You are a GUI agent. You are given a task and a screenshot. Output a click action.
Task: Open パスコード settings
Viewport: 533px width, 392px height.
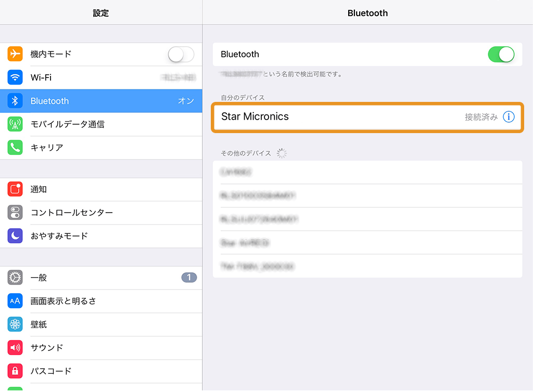pyautogui.click(x=101, y=371)
